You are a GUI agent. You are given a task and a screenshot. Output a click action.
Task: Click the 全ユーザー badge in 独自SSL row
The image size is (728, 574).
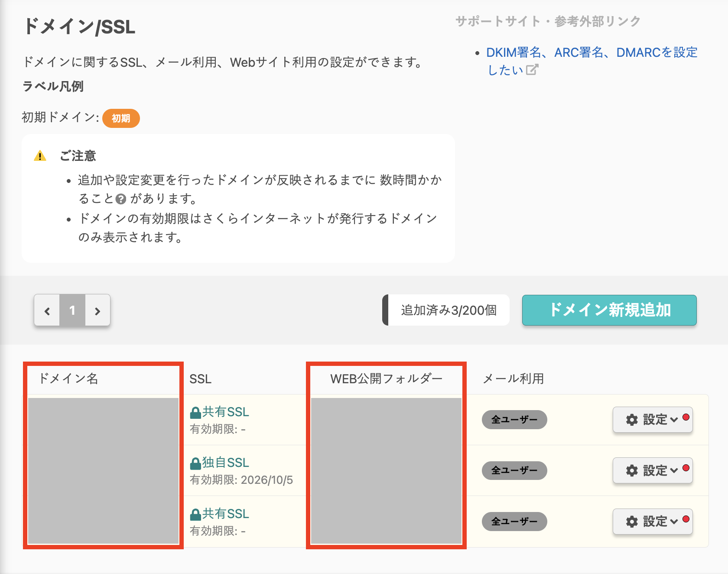(514, 470)
